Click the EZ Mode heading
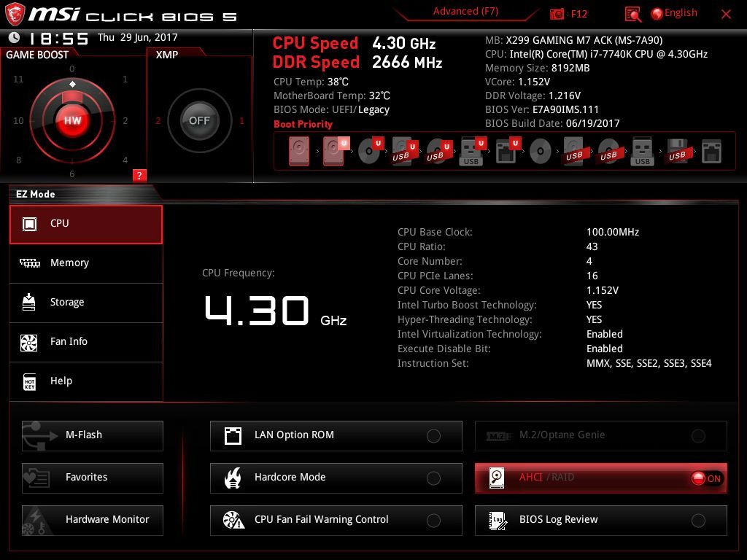Image resolution: width=747 pixels, height=560 pixels. (x=35, y=194)
